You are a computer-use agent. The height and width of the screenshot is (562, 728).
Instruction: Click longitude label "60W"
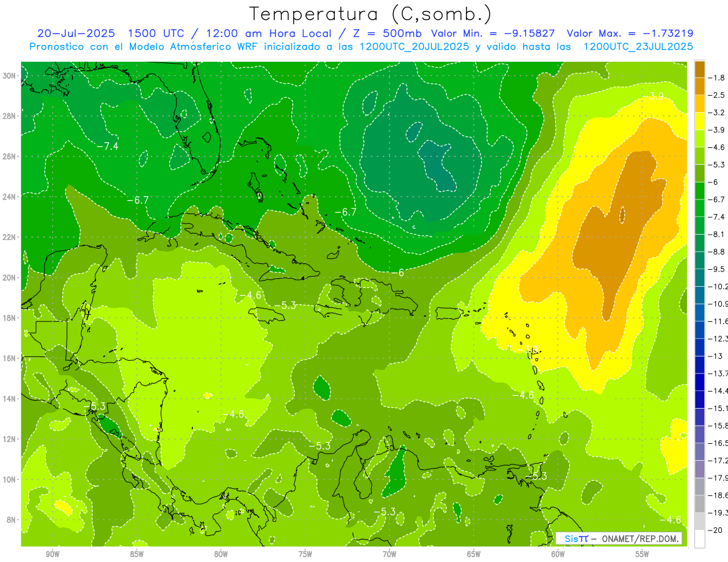coord(558,554)
